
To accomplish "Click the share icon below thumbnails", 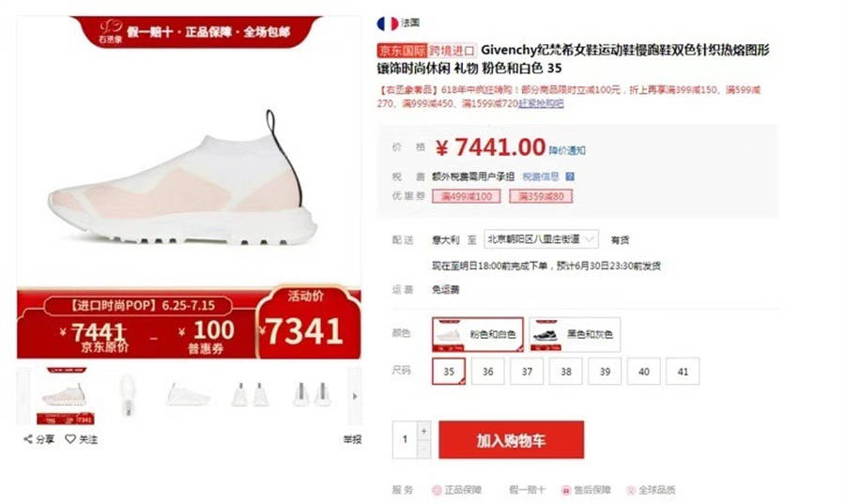I will point(28,439).
